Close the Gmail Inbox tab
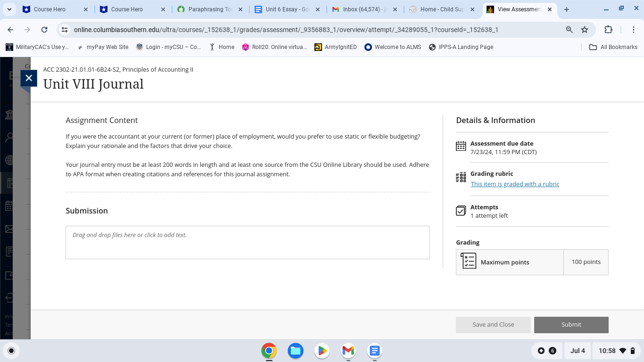Image resolution: width=644 pixels, height=362 pixels. click(x=395, y=9)
